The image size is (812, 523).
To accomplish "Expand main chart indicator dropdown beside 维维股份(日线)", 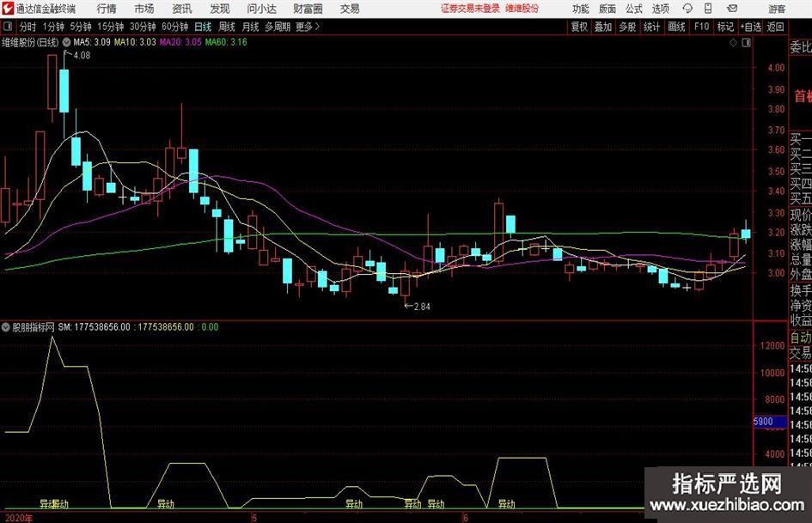I will pyautogui.click(x=67, y=42).
